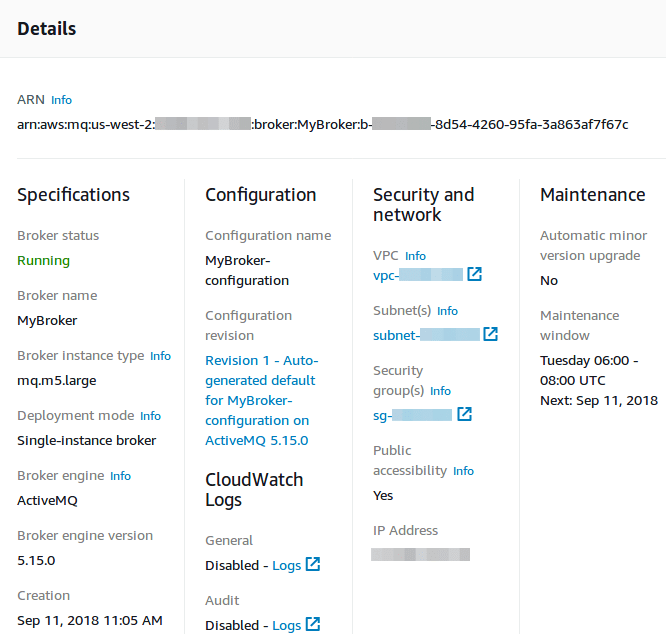Open Info next to Broker engine
Viewport: 666px width, 634px height.
120,476
